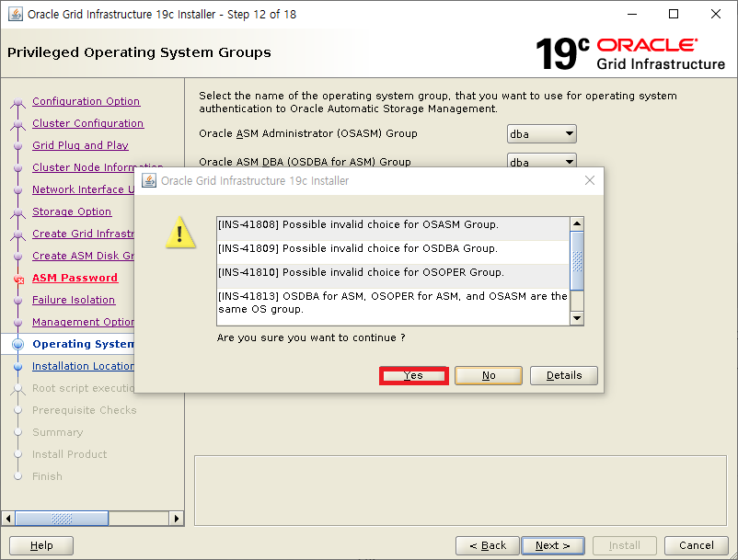Minimize the installer window
The width and height of the screenshot is (738, 560).
point(632,14)
